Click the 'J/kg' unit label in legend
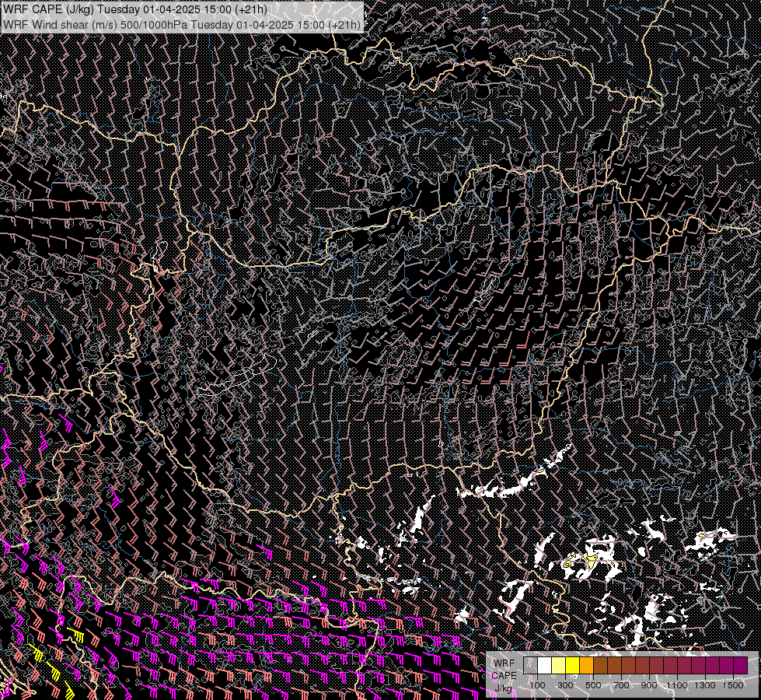The image size is (761, 700). point(503,688)
